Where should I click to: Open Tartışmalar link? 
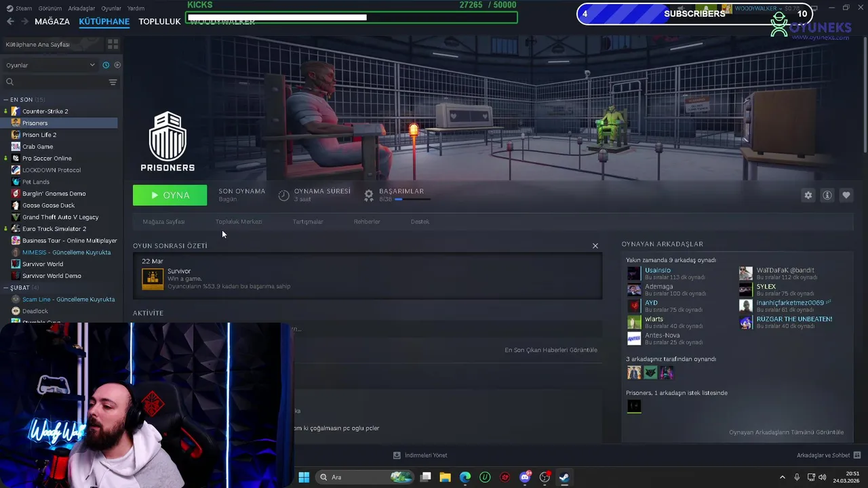coord(308,222)
